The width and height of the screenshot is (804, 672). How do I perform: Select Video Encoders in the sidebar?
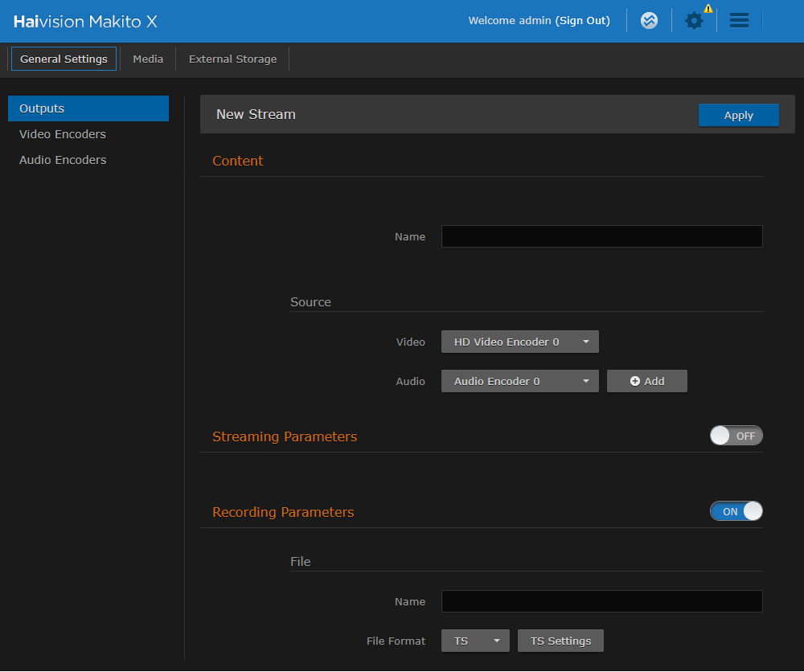tap(62, 134)
